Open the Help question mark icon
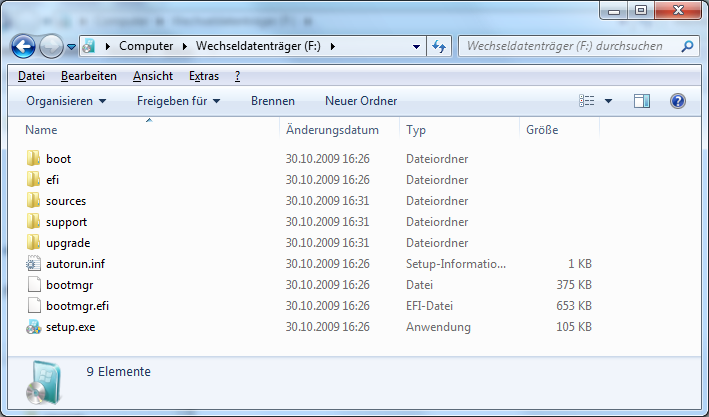This screenshot has height=417, width=709. tap(677, 101)
